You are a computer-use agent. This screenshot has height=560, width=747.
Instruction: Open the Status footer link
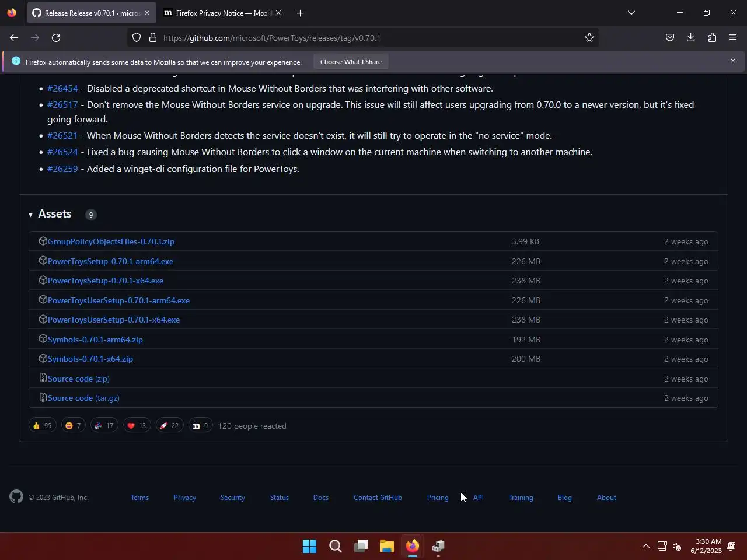(x=280, y=498)
